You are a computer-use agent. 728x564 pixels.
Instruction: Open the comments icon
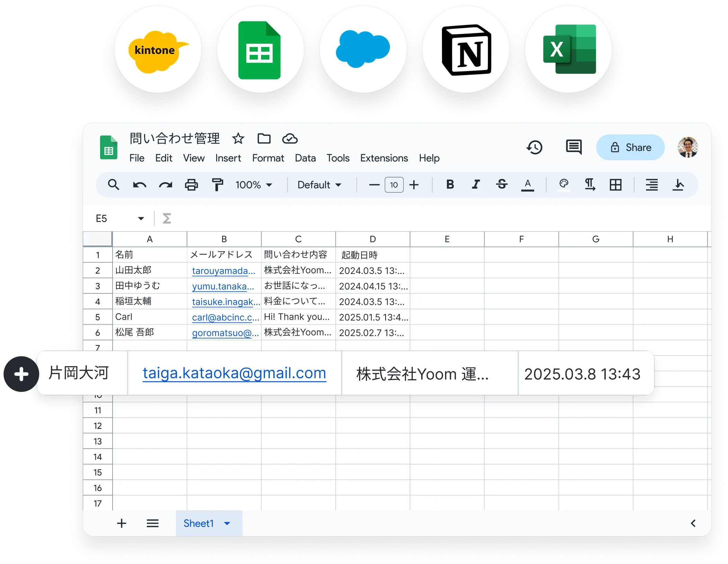pyautogui.click(x=574, y=147)
